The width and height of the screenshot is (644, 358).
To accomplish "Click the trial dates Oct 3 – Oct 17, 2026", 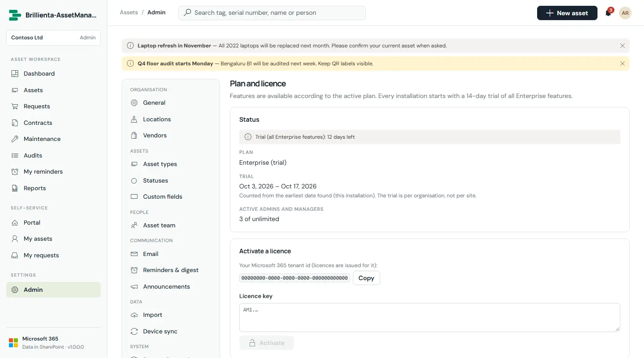I will point(278,186).
